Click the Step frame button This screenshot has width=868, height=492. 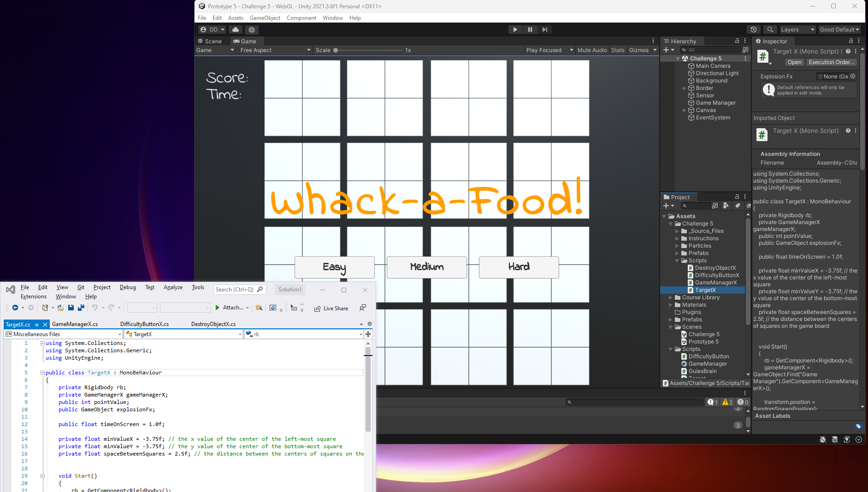[x=544, y=30]
